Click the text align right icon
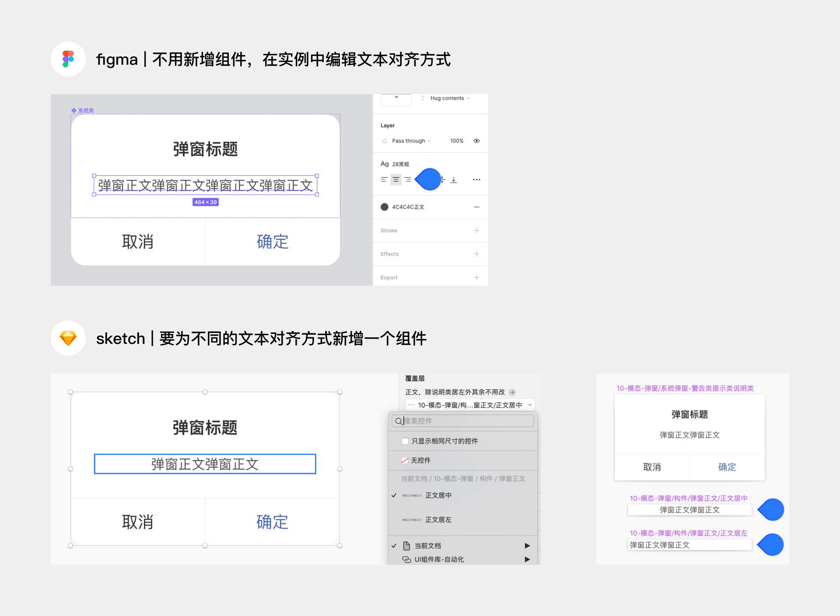The height and width of the screenshot is (616, 840). coord(408,180)
